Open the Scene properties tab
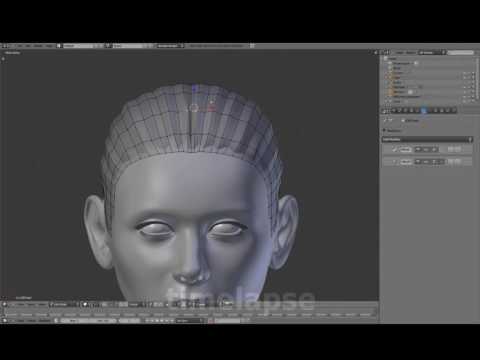480x360 pixels. pyautogui.click(x=400, y=110)
